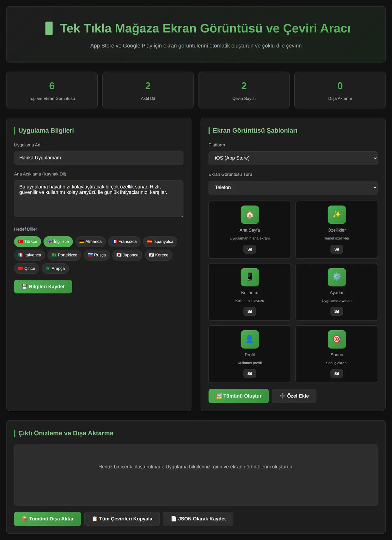
Task: Click the Özellikler sparkles icon
Action: pos(336,215)
